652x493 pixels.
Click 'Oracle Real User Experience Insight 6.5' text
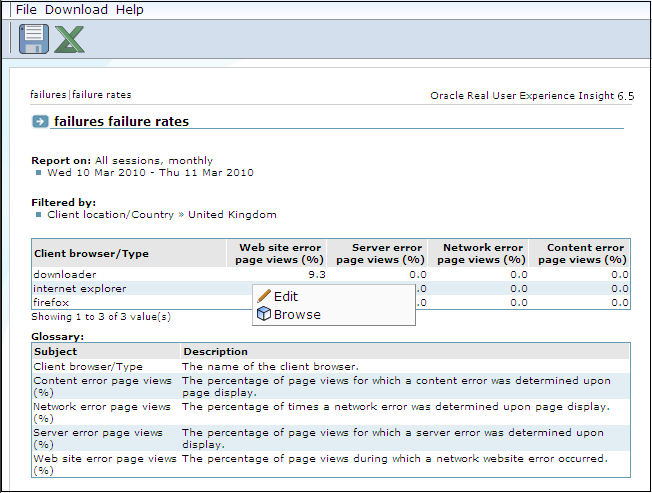click(x=532, y=96)
